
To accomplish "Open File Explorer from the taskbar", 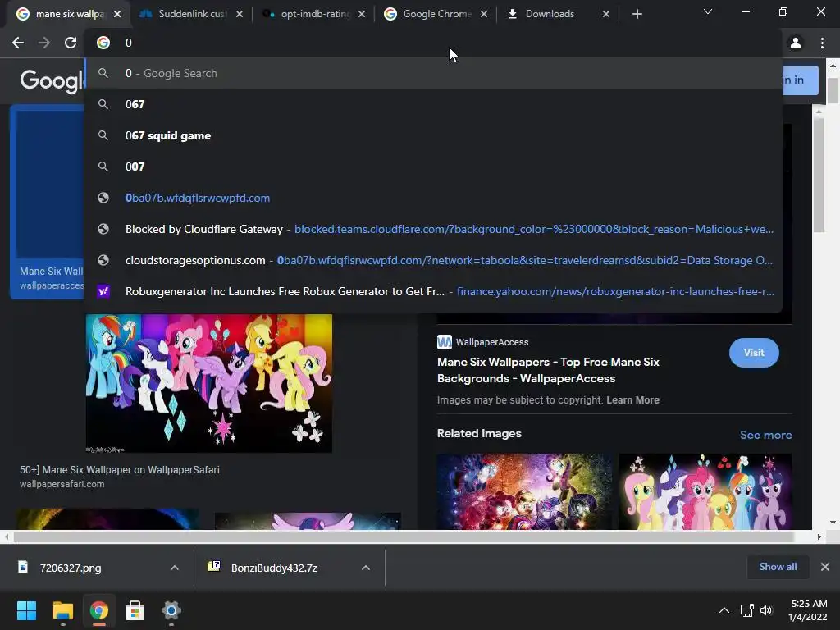I will pyautogui.click(x=62, y=610).
